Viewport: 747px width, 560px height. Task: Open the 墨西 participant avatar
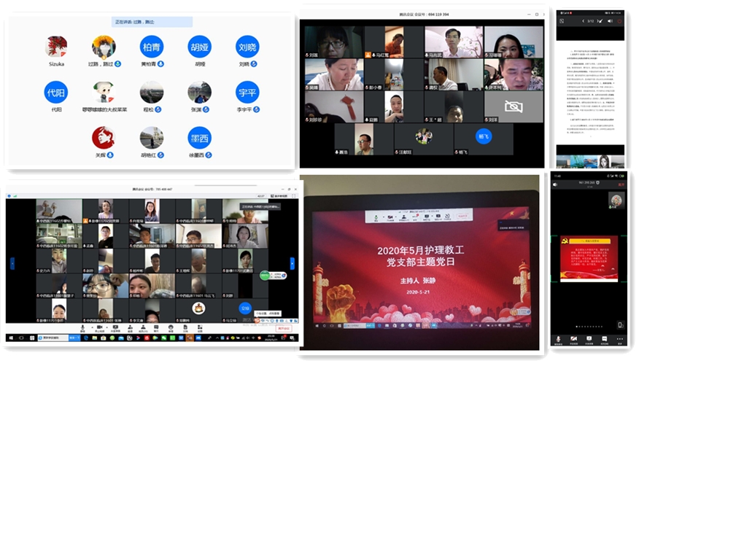coord(199,138)
